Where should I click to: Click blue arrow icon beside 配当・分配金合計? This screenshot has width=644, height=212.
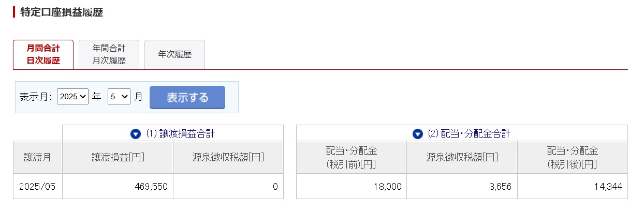click(x=418, y=134)
